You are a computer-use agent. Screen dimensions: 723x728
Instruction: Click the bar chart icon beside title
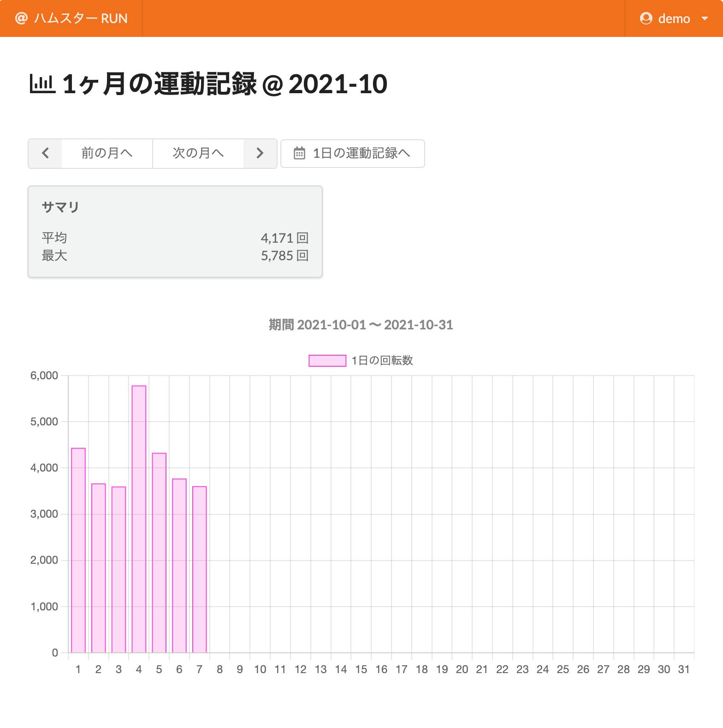[42, 84]
